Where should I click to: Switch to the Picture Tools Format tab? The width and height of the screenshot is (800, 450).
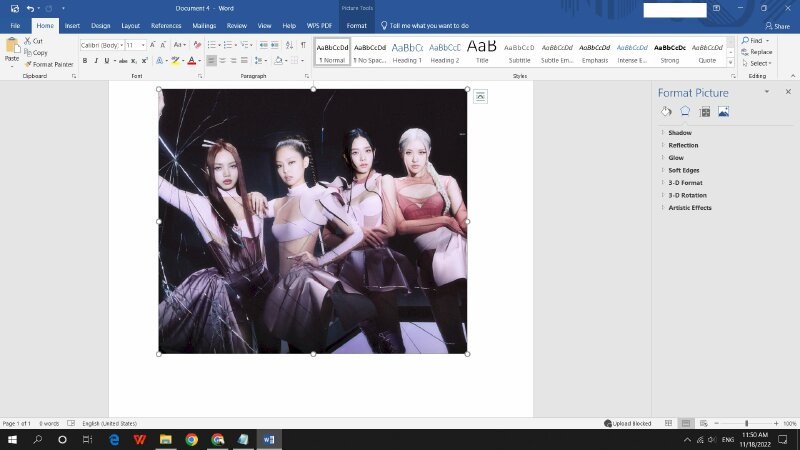point(356,25)
